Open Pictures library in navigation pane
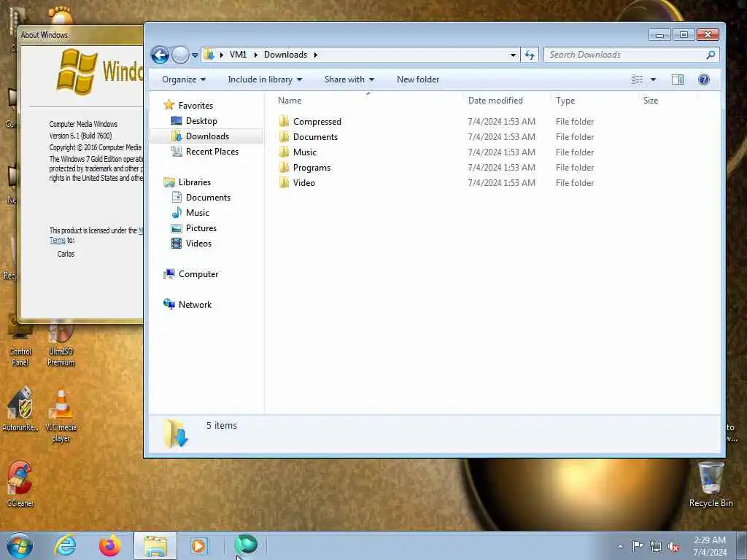The height and width of the screenshot is (560, 747). click(x=201, y=227)
